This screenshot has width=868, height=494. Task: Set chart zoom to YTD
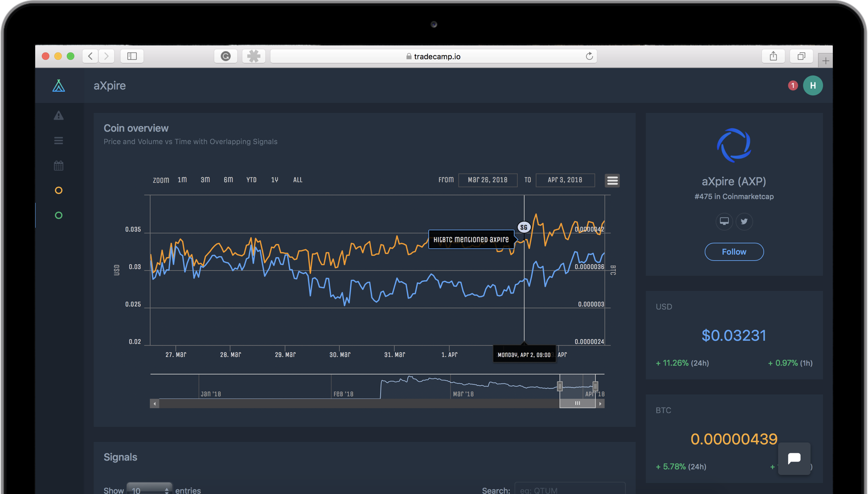coord(251,180)
